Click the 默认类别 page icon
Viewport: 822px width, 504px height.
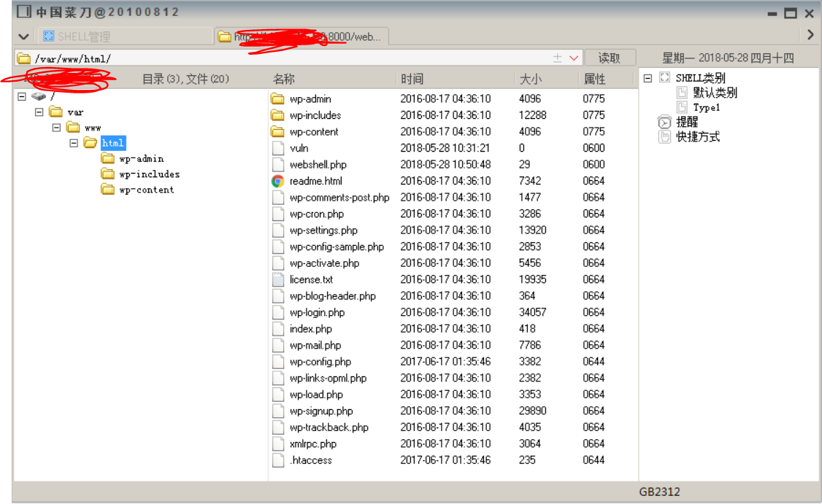coord(682,93)
